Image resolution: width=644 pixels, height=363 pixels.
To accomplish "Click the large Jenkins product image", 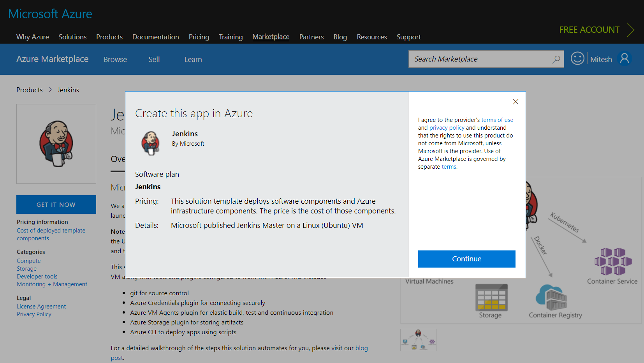I will [56, 144].
